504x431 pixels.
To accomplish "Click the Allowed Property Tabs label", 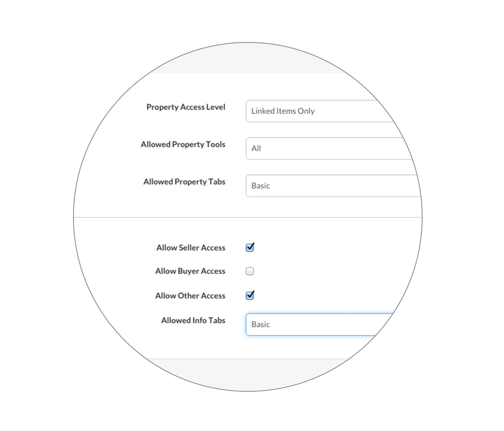I will click(x=184, y=182).
